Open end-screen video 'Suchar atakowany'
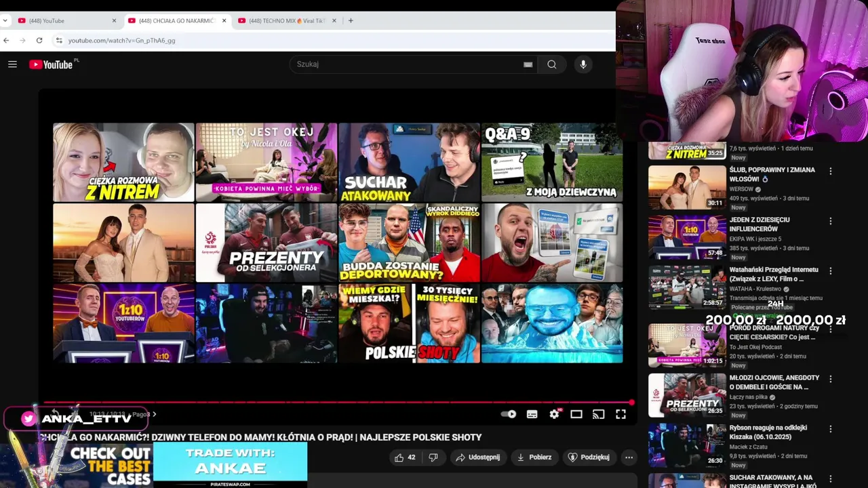868x488 pixels. pyautogui.click(x=409, y=162)
